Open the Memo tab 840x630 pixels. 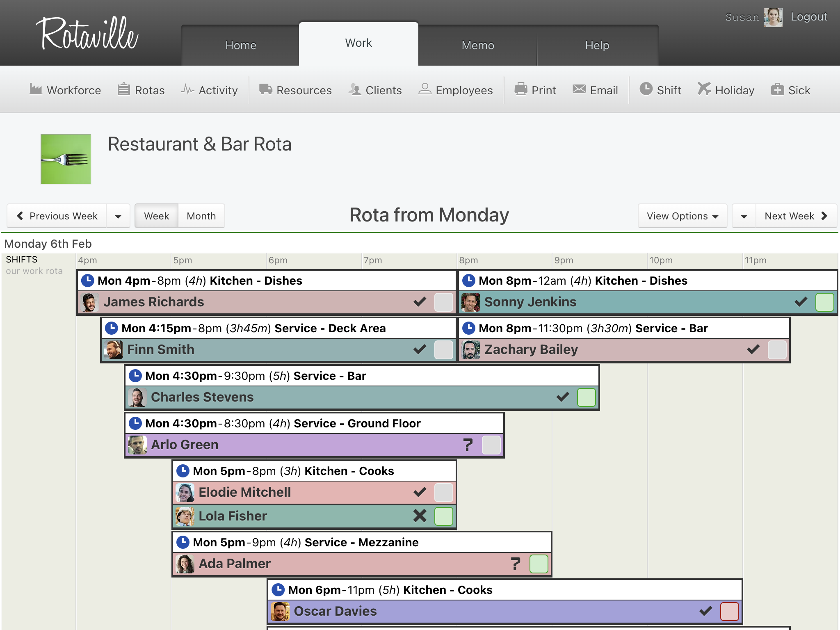point(478,45)
